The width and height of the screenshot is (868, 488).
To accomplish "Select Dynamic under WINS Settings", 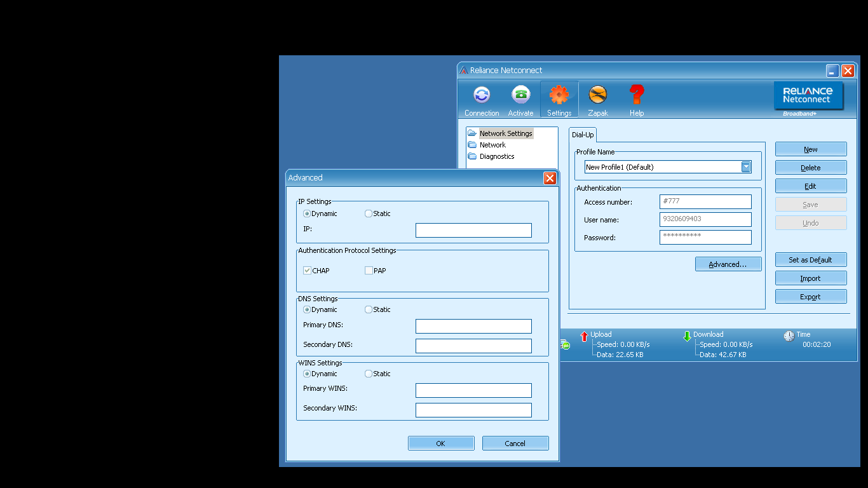I will (x=307, y=374).
